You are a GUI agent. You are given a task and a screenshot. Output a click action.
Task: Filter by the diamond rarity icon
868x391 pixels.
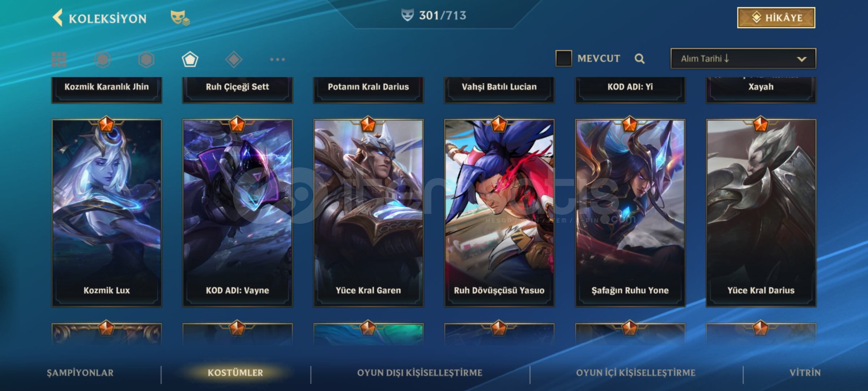tap(234, 59)
